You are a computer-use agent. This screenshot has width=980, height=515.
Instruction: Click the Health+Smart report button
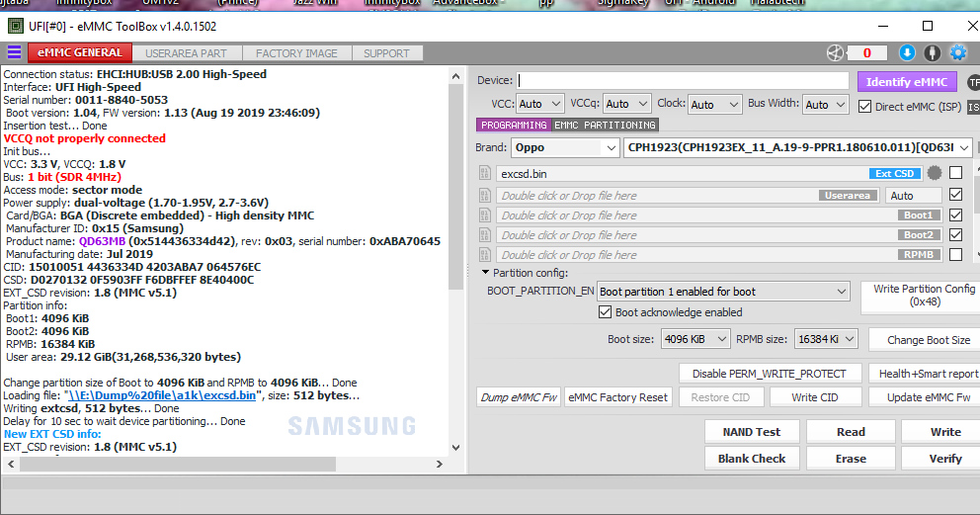(x=925, y=374)
